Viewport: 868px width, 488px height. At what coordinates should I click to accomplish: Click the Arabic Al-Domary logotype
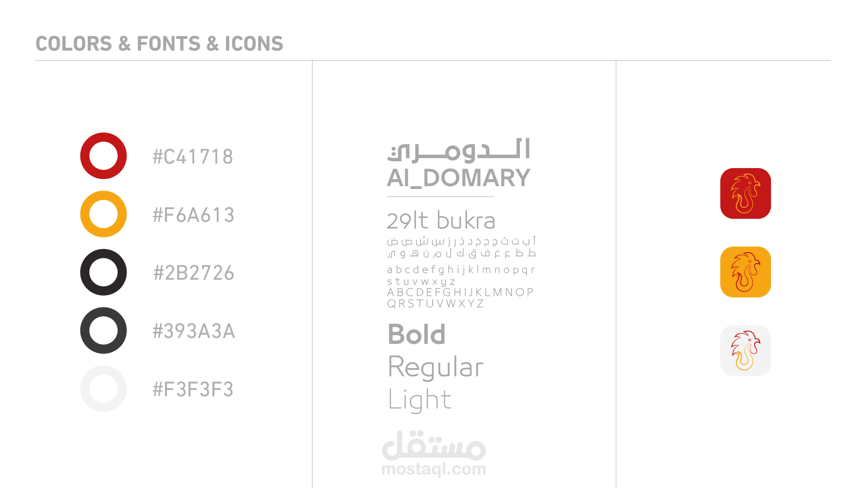pyautogui.click(x=458, y=150)
